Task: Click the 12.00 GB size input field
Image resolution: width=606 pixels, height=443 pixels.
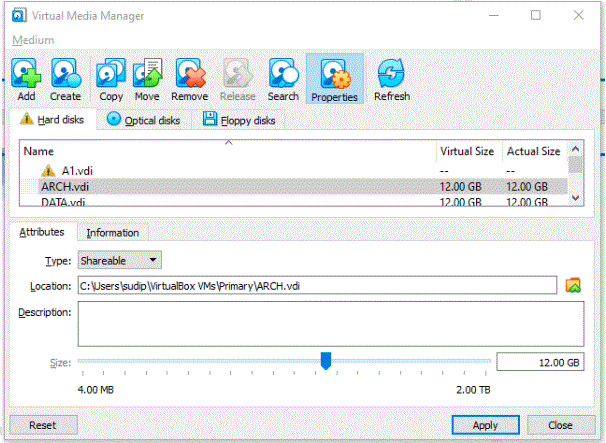Action: click(x=540, y=362)
